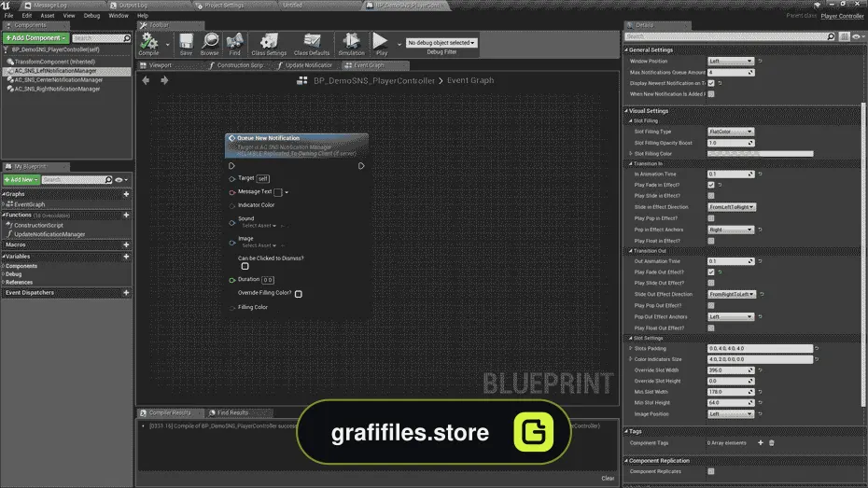868x488 pixels.
Task: Open the Asset menu
Action: tap(47, 16)
